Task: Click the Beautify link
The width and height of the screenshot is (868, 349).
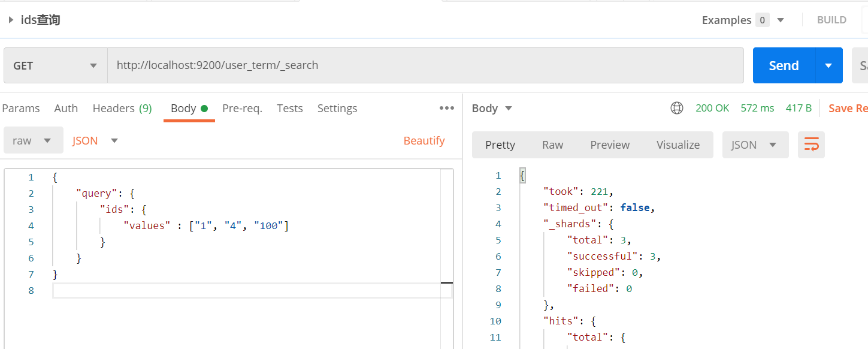Action: 424,141
